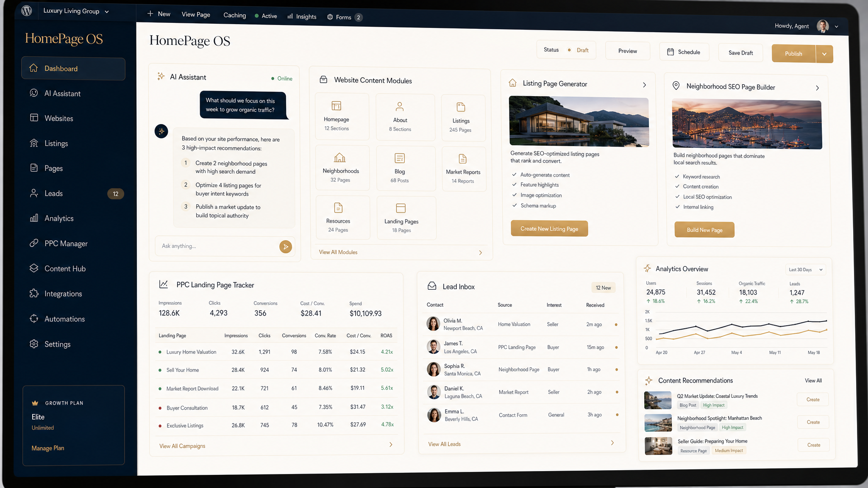Click the Ask anything input field
This screenshot has height=488, width=868.
216,246
